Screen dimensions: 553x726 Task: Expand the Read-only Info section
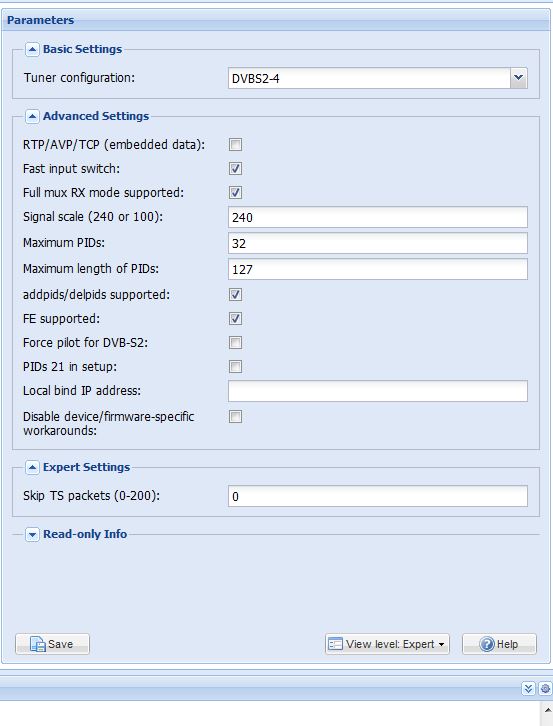(32, 535)
